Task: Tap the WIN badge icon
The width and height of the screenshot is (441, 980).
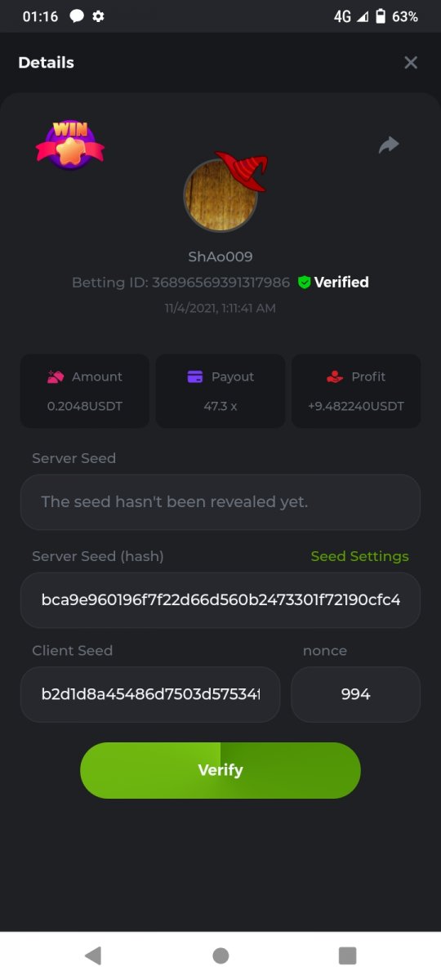Action: coord(70,145)
